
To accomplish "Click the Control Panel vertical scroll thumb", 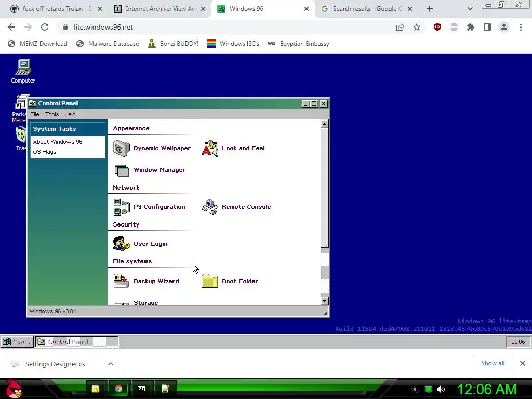I will click(x=324, y=188).
